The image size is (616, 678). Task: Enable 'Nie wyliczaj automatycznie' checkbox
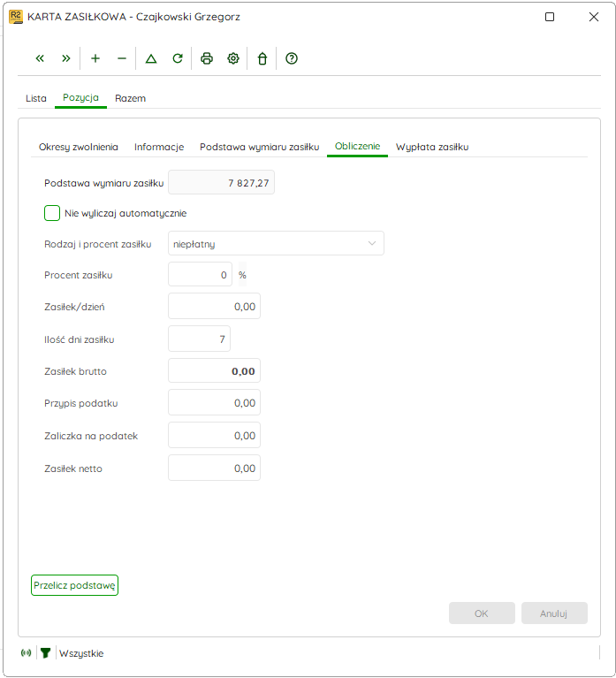point(52,213)
